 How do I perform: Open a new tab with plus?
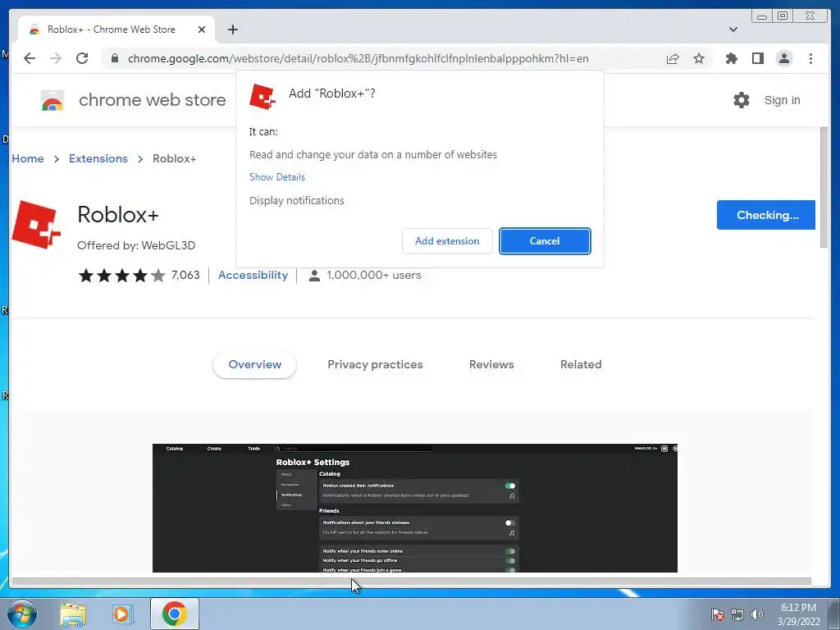tap(232, 30)
